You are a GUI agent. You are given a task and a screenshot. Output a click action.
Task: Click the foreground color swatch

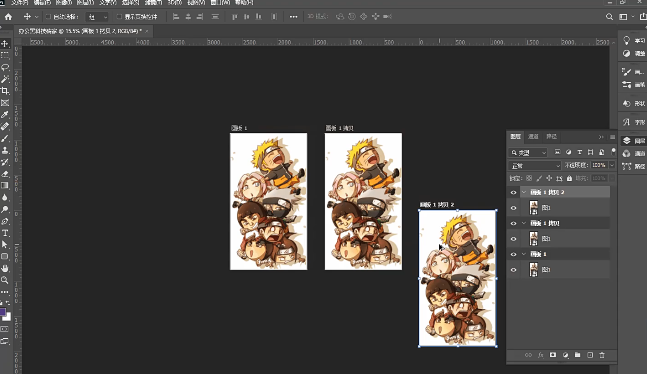click(2, 312)
